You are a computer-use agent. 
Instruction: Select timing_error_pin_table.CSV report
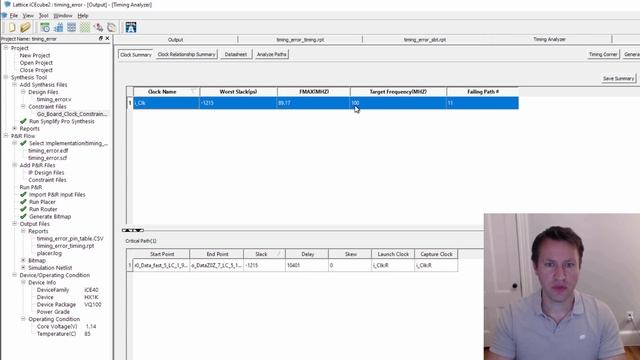[70, 238]
